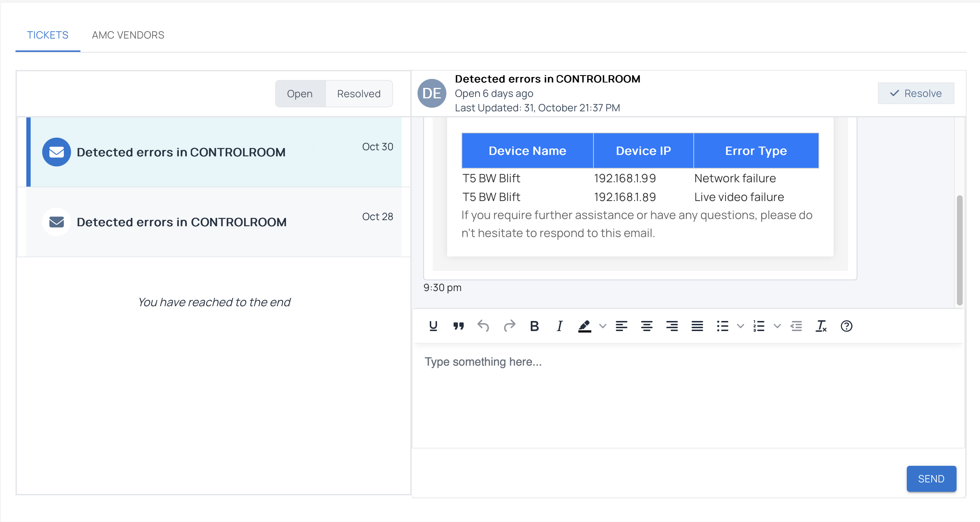Redo the last edit in the editor
The width and height of the screenshot is (980, 522).
(x=509, y=326)
